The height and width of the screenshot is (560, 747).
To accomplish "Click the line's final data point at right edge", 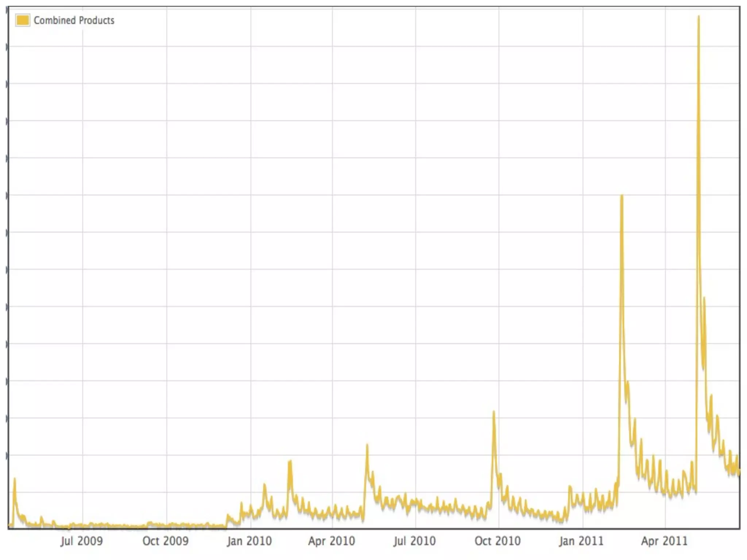I will click(x=739, y=473).
